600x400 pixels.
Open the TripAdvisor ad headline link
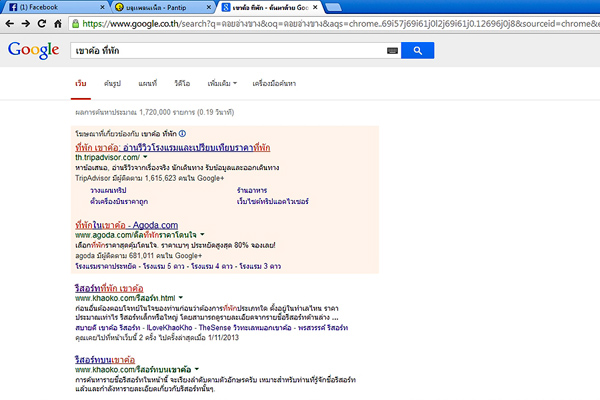coord(173,148)
